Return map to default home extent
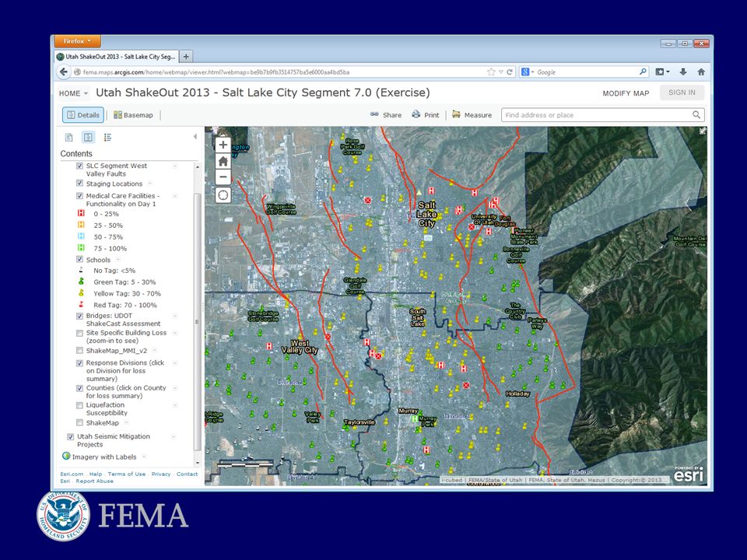The height and width of the screenshot is (560, 747). (x=223, y=161)
